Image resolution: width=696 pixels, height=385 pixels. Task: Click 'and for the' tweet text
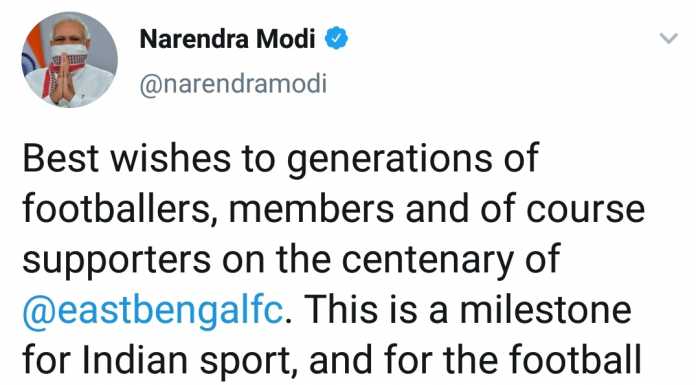pos(403,360)
